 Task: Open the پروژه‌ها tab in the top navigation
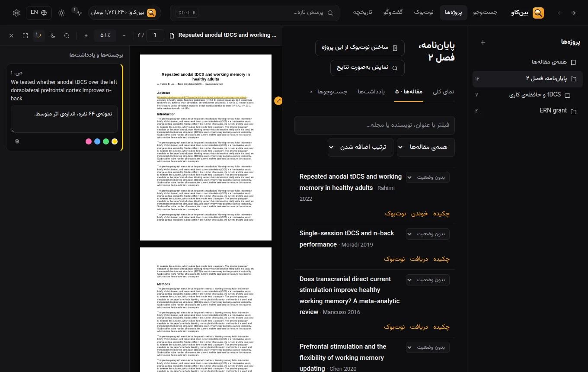pyautogui.click(x=454, y=13)
